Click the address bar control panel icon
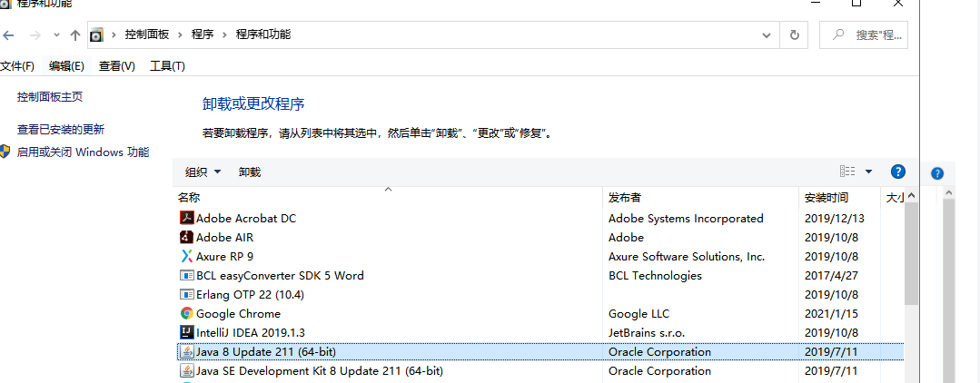 (x=96, y=35)
